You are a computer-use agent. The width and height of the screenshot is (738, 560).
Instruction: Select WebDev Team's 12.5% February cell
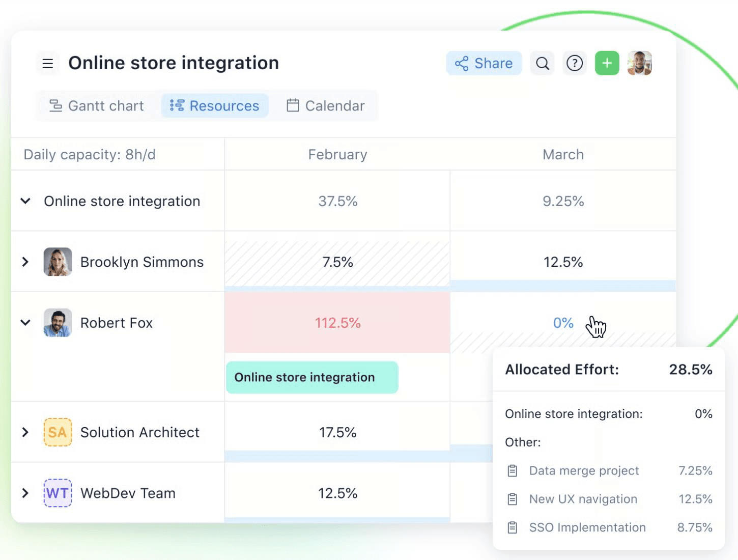click(337, 493)
